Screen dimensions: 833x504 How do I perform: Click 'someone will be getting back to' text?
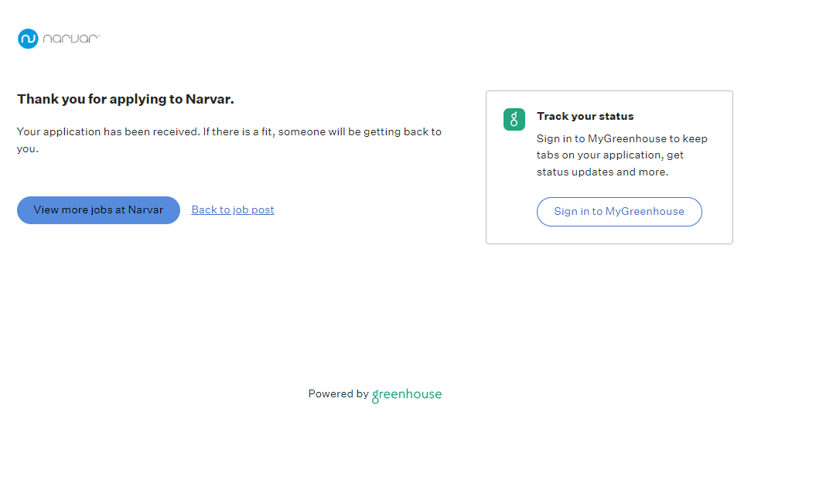(x=360, y=131)
